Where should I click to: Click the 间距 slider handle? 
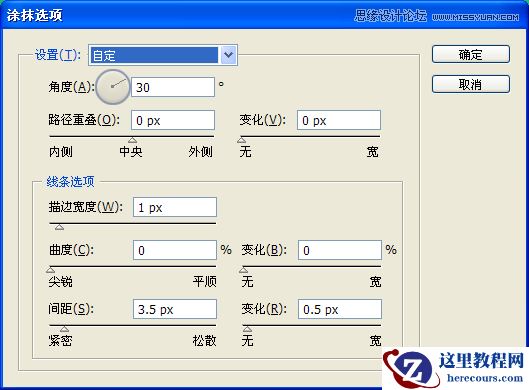point(64,329)
